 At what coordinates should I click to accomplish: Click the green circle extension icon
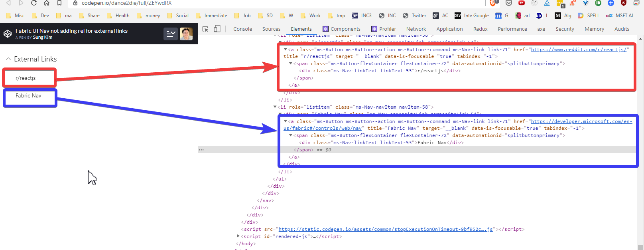point(598,3)
